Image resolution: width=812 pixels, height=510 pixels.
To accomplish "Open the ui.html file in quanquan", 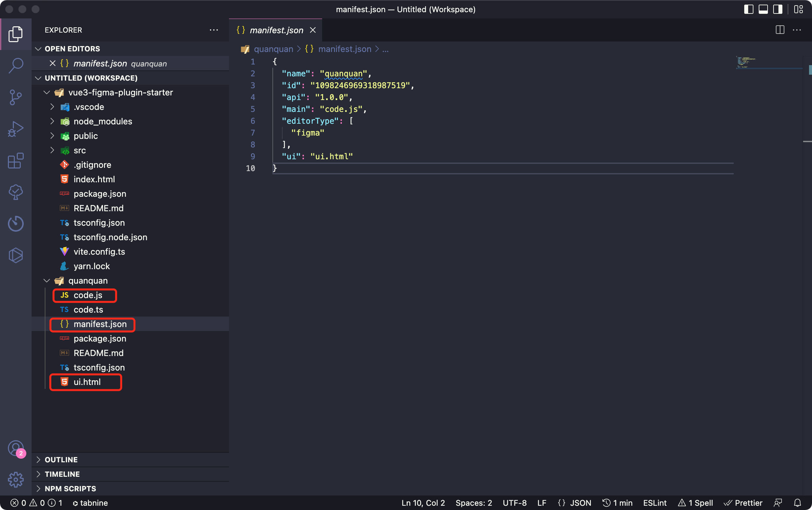I will click(87, 382).
